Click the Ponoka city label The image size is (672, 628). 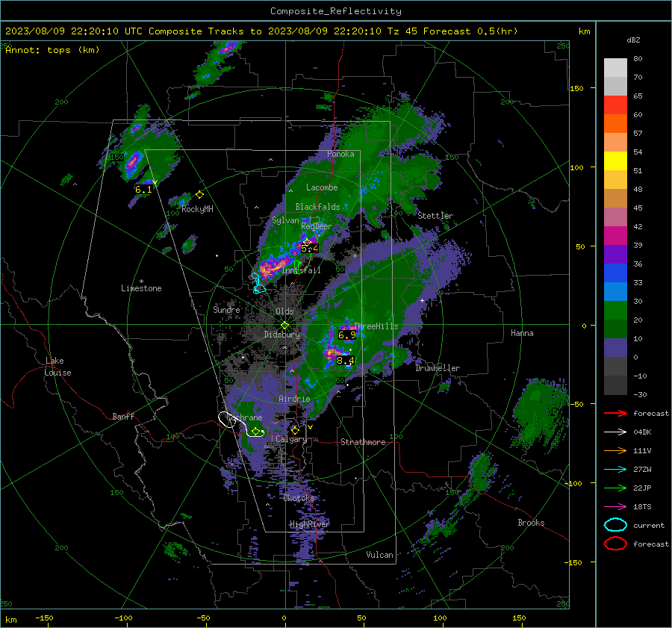[x=340, y=154]
